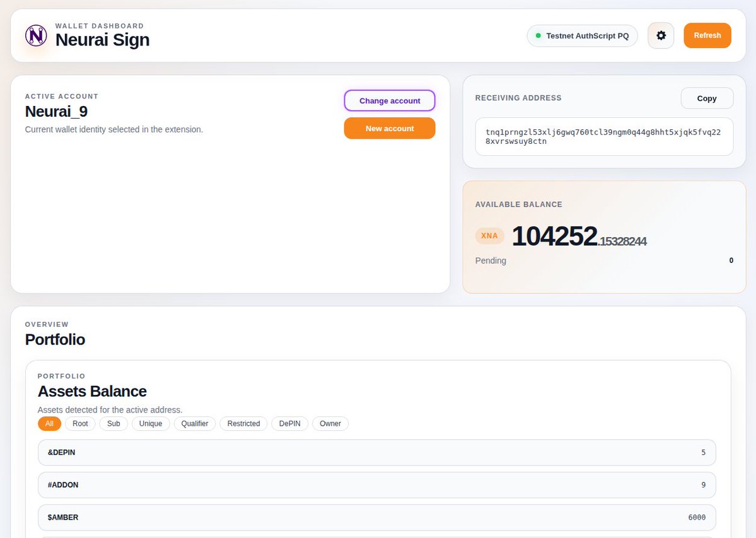The width and height of the screenshot is (756, 538).
Task: Filter assets by Restricted
Action: tap(243, 423)
